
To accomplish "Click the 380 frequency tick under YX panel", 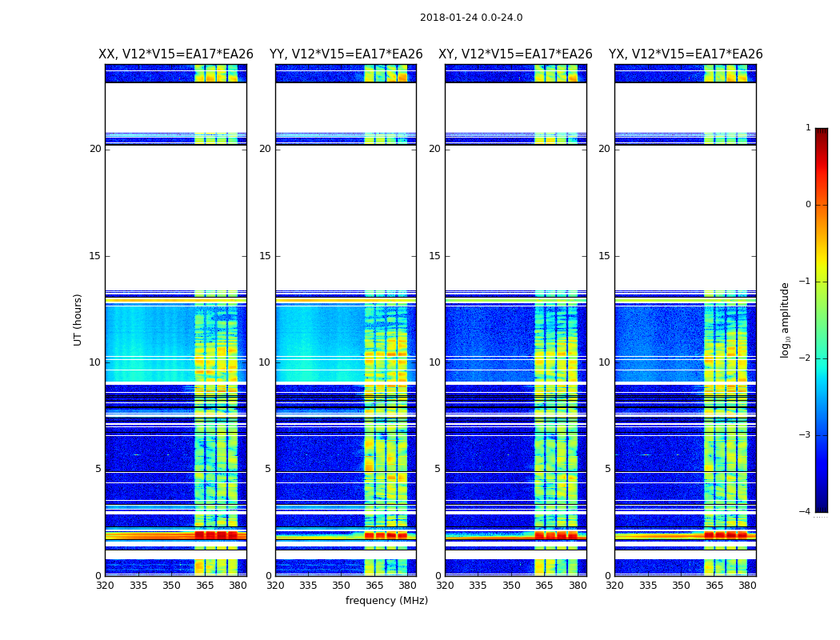I will (747, 585).
